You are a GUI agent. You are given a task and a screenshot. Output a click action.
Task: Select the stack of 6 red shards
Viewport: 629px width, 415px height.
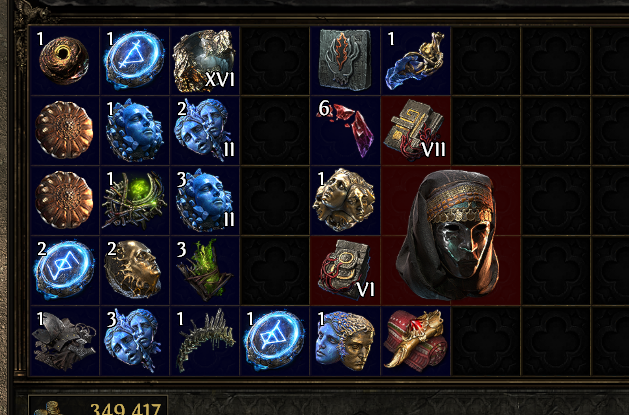click(x=347, y=130)
